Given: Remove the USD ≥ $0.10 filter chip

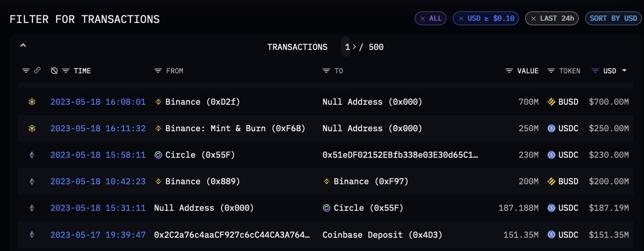Looking at the screenshot, I should point(461,19).
